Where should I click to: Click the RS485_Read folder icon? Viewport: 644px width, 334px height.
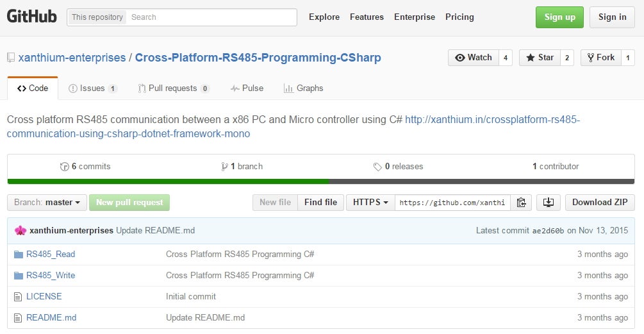(x=18, y=255)
